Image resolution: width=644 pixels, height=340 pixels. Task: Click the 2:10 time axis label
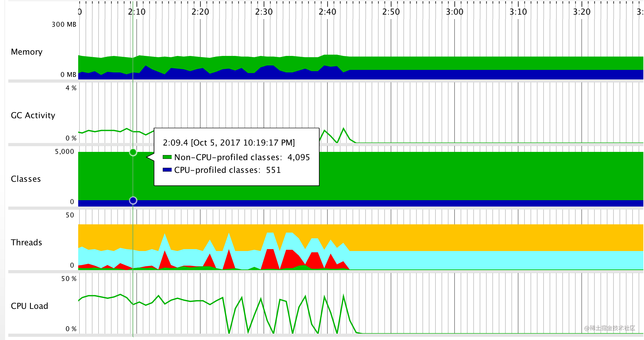[x=137, y=12]
